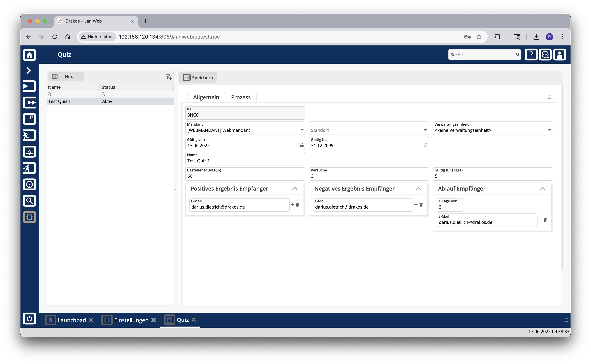
Task: Reload the page in Chrome
Action: point(55,37)
